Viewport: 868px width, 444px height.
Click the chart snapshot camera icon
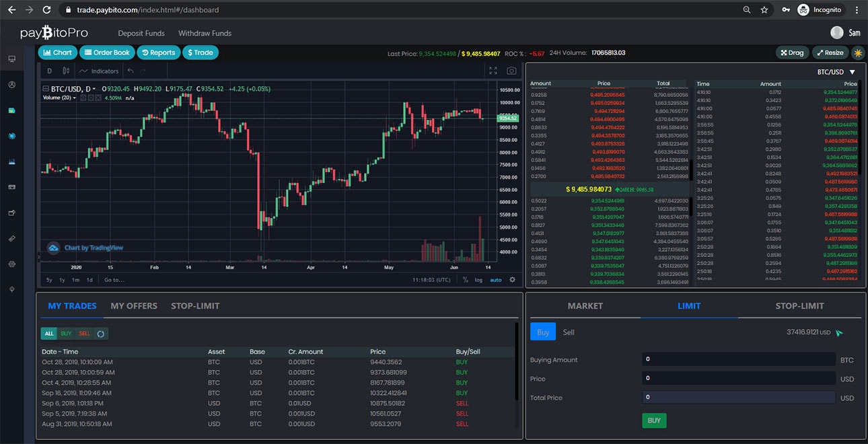(511, 71)
